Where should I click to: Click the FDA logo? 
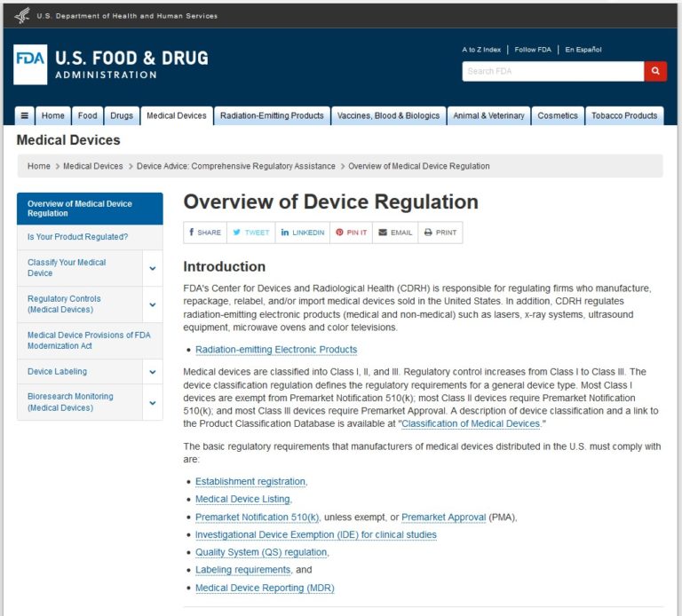[x=30, y=64]
